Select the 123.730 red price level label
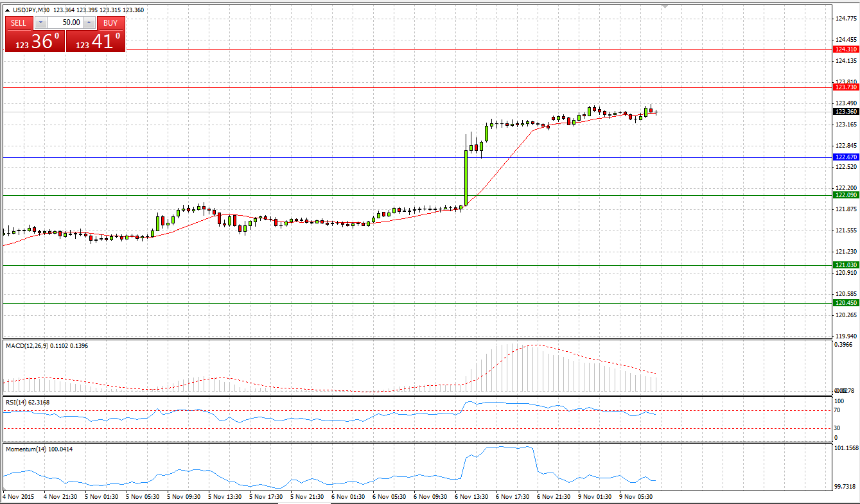The height and width of the screenshot is (504, 860). tap(845, 87)
